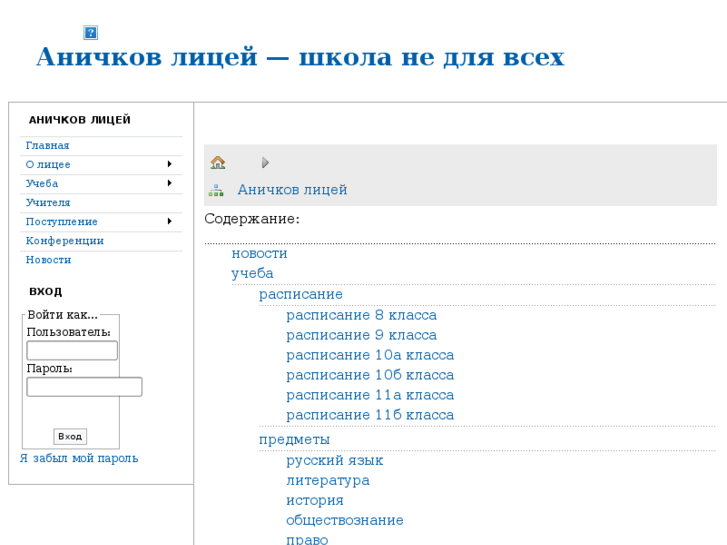
Task: Open Учителя in the sidebar menu
Action: [x=48, y=203]
